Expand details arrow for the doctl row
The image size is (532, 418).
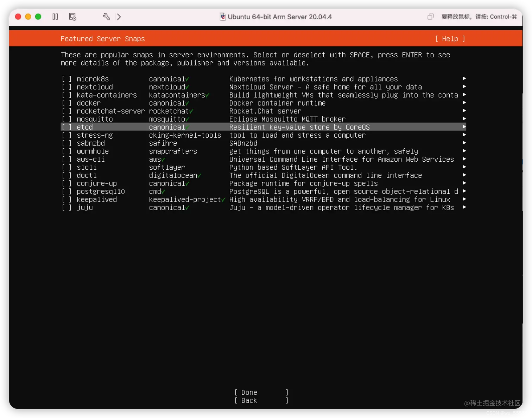point(464,175)
